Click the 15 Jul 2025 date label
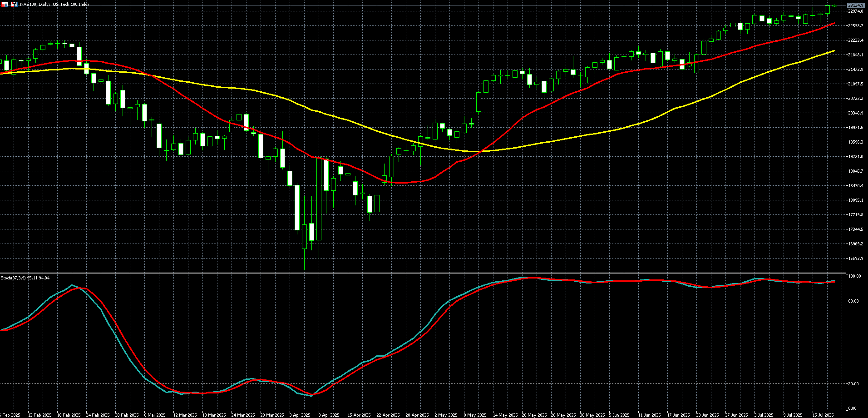868x418 pixels. pos(823,415)
